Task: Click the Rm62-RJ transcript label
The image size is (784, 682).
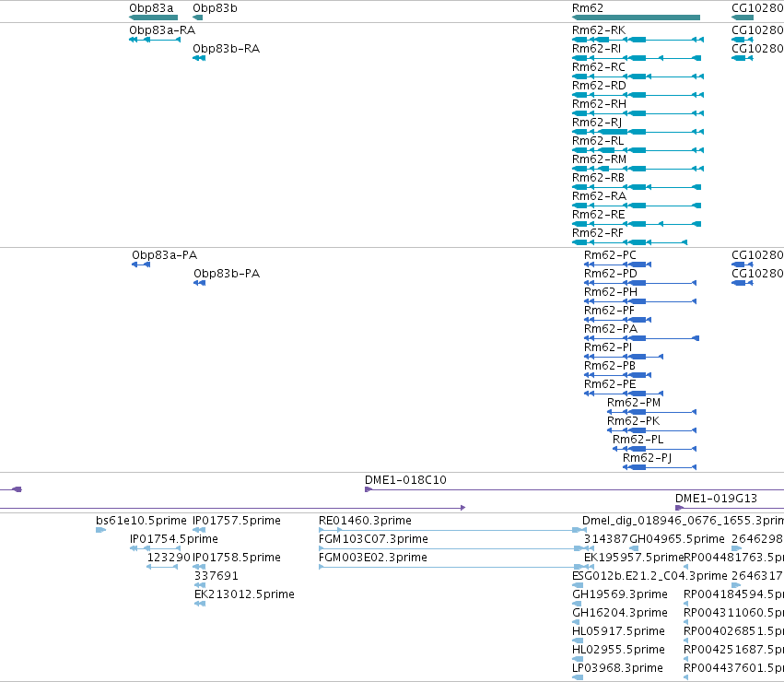Action: coord(597,123)
